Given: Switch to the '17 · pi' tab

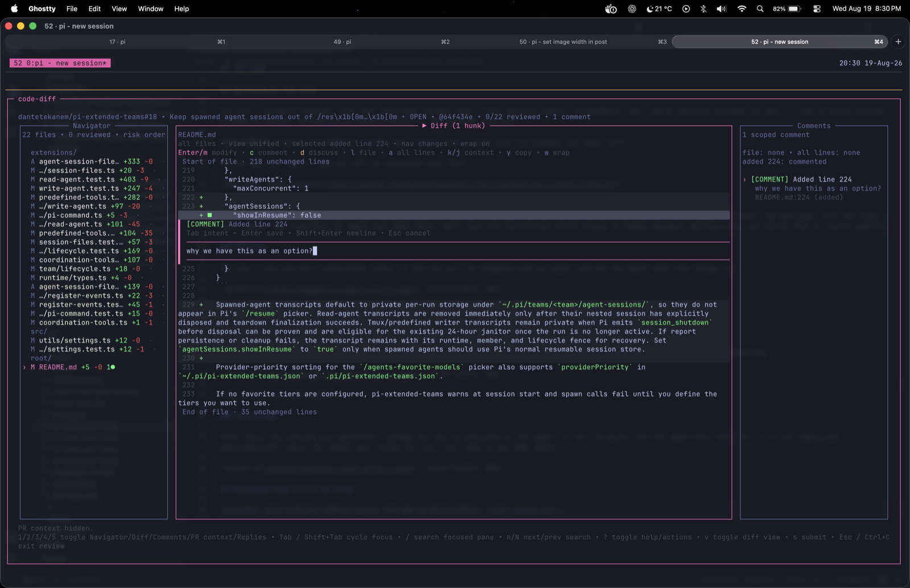Looking at the screenshot, I should click(x=117, y=42).
